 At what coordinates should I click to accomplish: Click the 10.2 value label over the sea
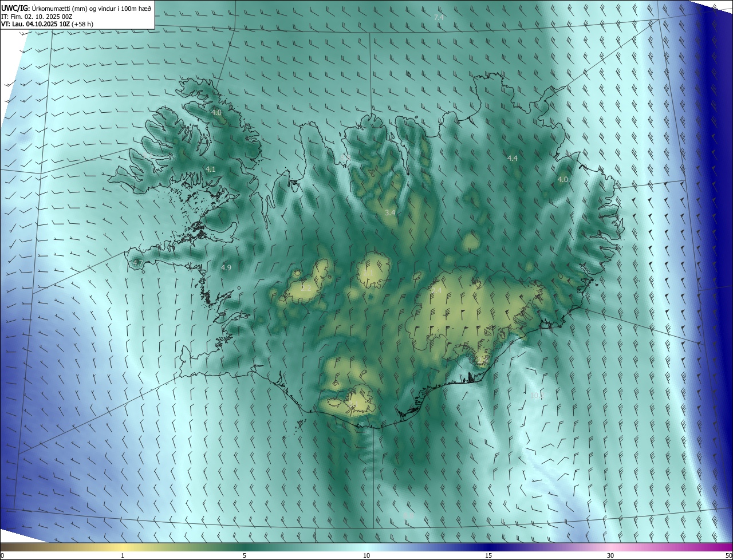(x=537, y=396)
